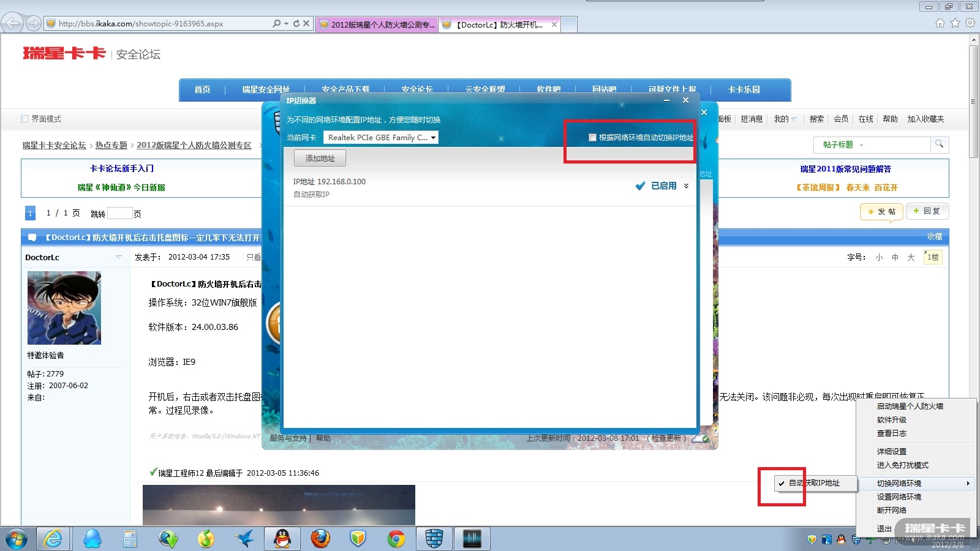Open Internet Explorer from the taskbar

tap(54, 539)
